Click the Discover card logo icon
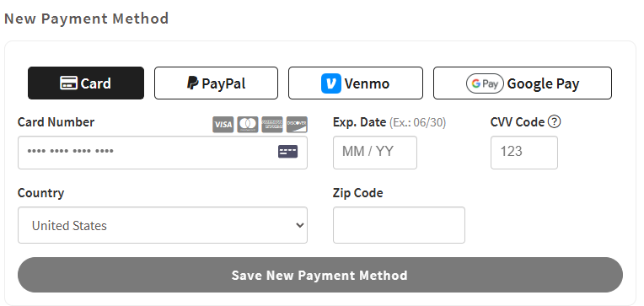This screenshot has width=644, height=306. (x=297, y=125)
